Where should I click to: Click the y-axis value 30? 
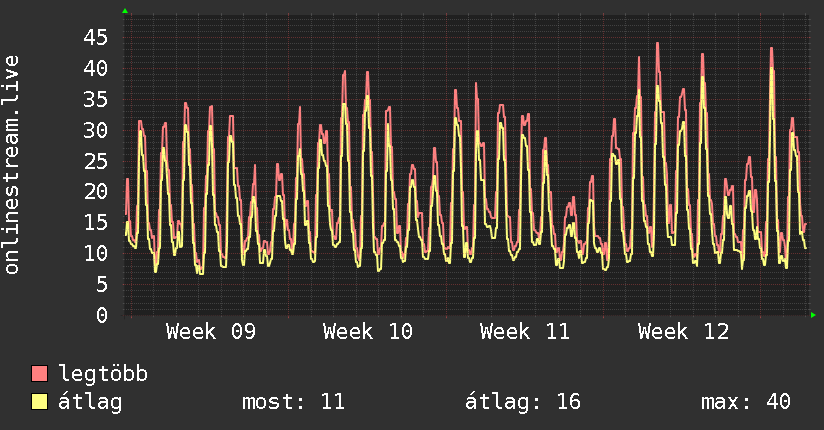[x=96, y=130]
